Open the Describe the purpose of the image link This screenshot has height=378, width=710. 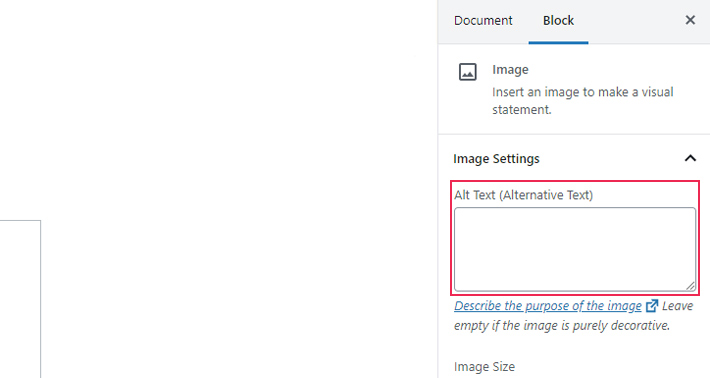548,306
